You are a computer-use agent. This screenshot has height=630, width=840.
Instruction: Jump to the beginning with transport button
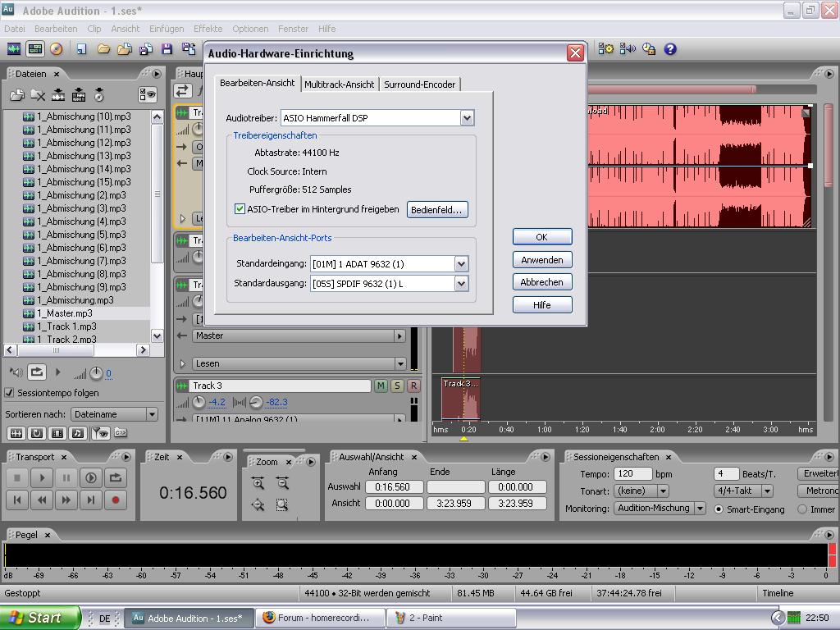pos(17,500)
